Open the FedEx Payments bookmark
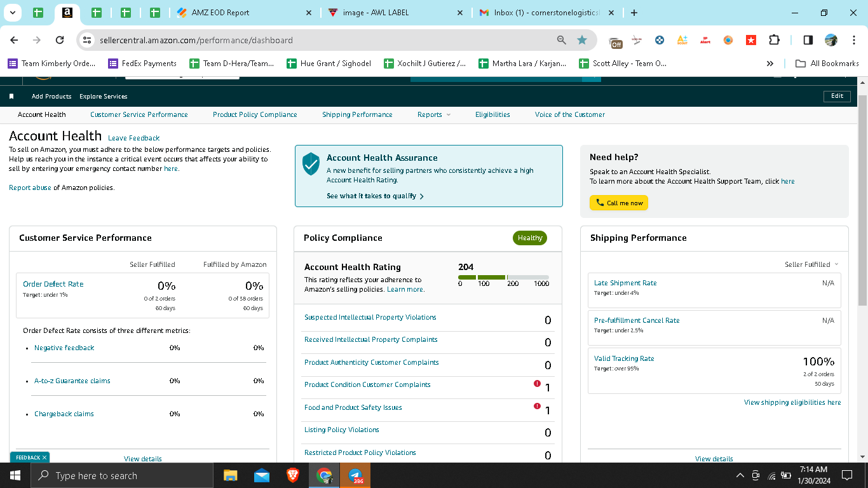The width and height of the screenshot is (868, 488). click(142, 64)
